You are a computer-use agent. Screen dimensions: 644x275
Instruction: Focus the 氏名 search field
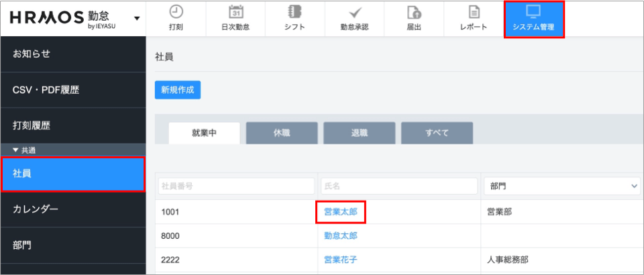point(399,186)
